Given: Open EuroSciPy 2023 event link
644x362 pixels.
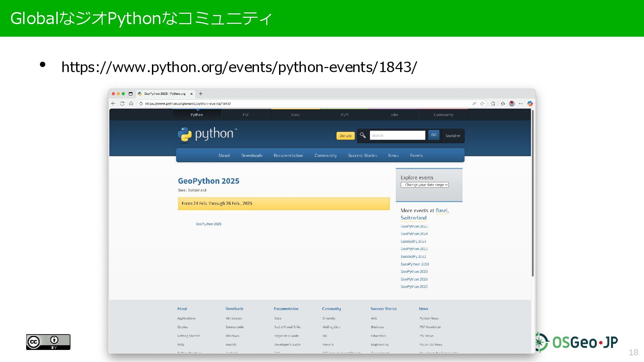Looking at the screenshot, I should pos(413,241).
